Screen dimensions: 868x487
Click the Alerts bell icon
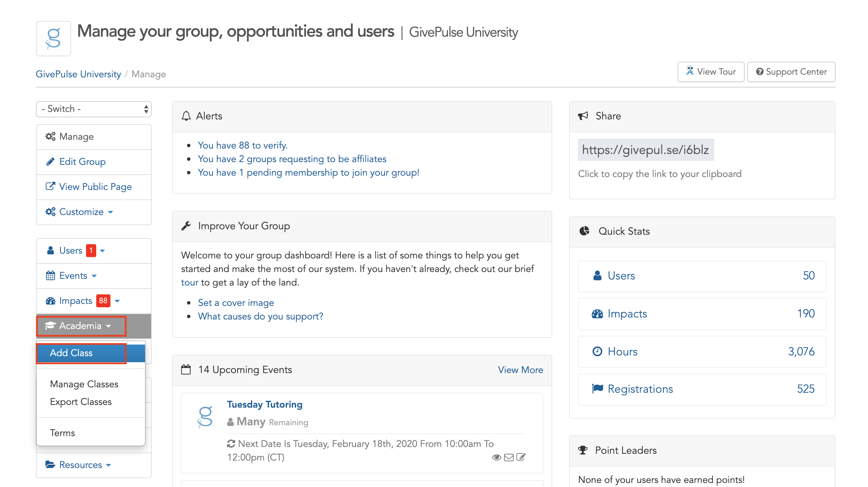click(186, 116)
